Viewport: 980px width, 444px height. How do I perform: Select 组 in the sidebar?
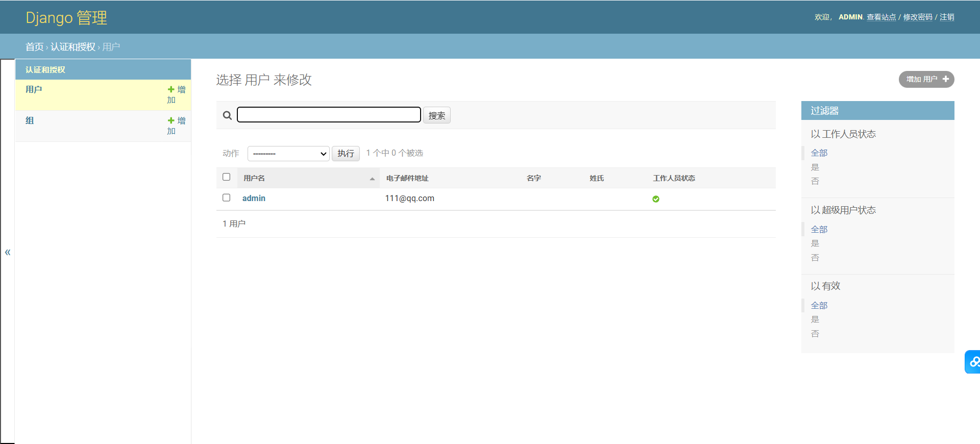30,120
